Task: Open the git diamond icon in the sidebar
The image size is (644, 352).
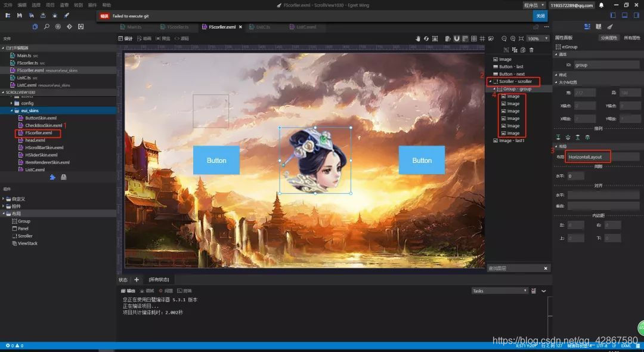Action: [x=69, y=27]
